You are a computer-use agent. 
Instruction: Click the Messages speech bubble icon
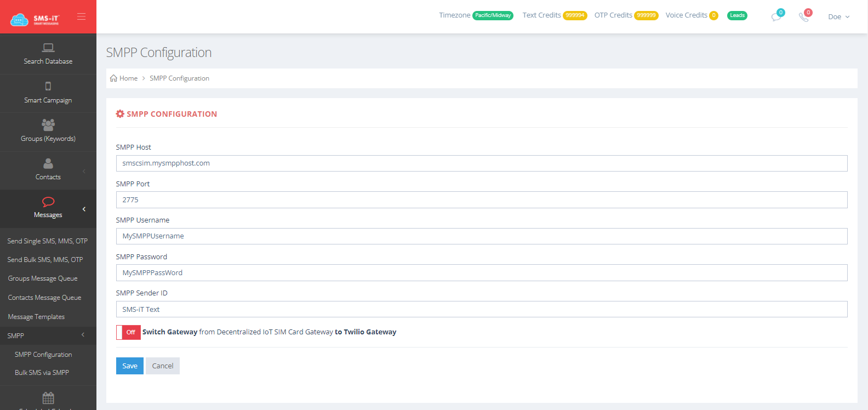pos(48,202)
